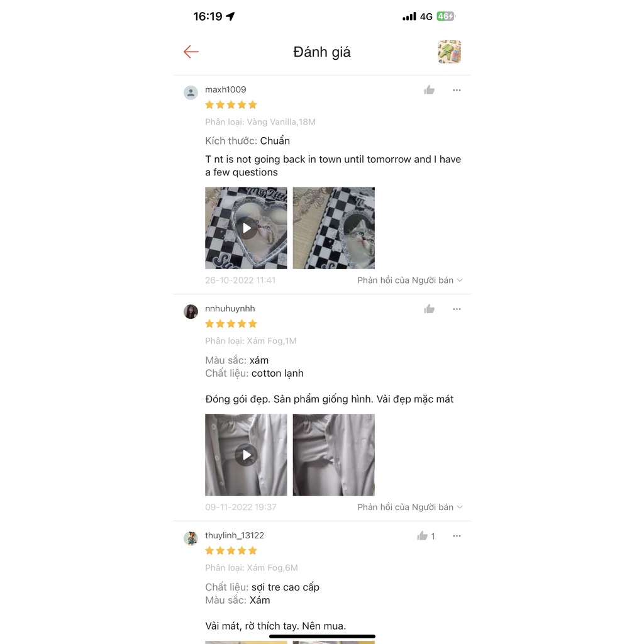This screenshot has height=644, width=644.
Task: Open more options for maxh1009's review
Action: (x=457, y=90)
